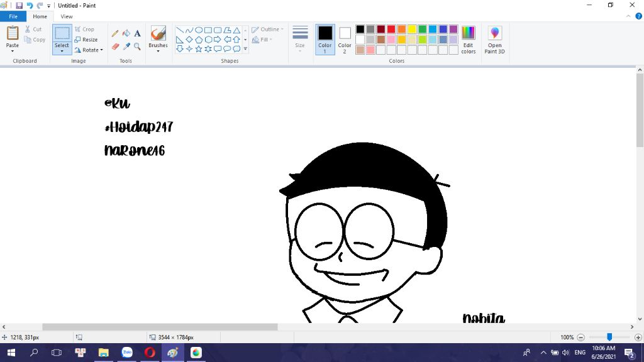Screen dimensions: 644x362
Task: Click the zoom out minus button
Action: (x=580, y=337)
